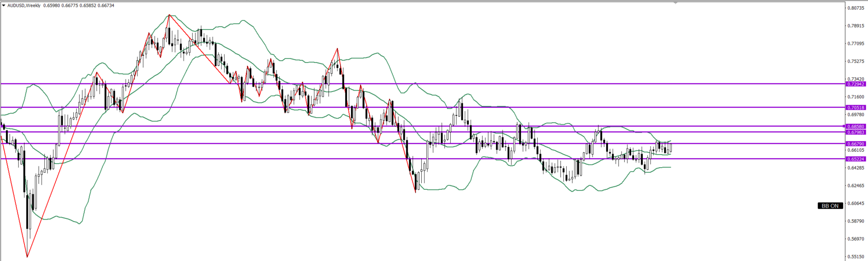Click the small square handle on 0.68580 line

844,126
